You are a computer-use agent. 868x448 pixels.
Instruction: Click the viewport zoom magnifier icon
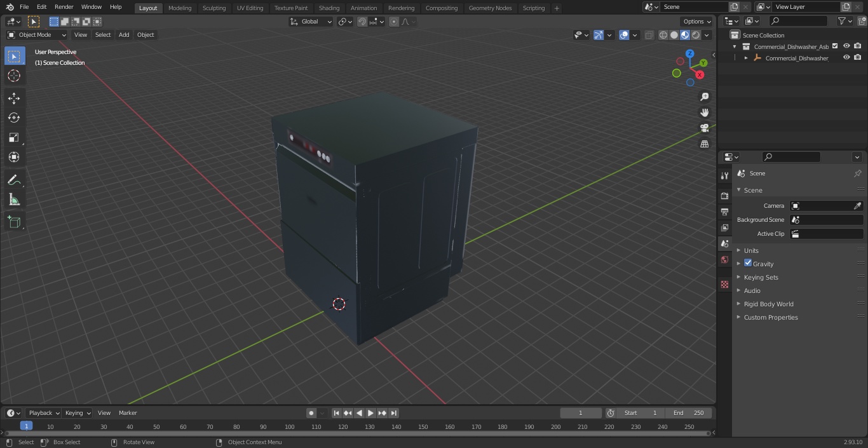click(x=704, y=97)
